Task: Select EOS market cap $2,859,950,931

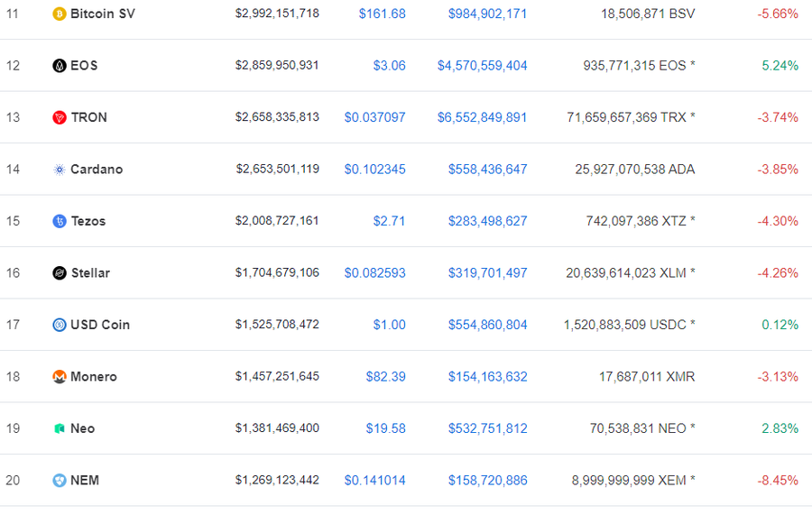Action: click(277, 65)
